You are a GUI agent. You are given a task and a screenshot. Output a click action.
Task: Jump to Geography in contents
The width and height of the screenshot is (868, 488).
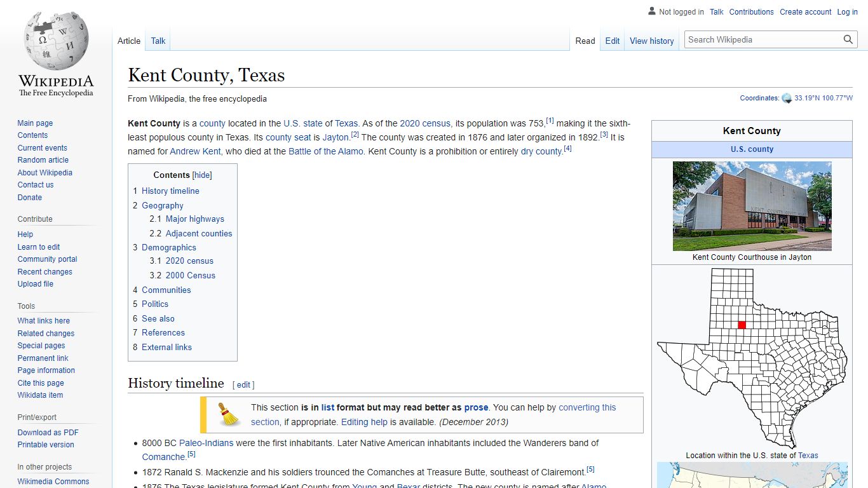(x=163, y=205)
